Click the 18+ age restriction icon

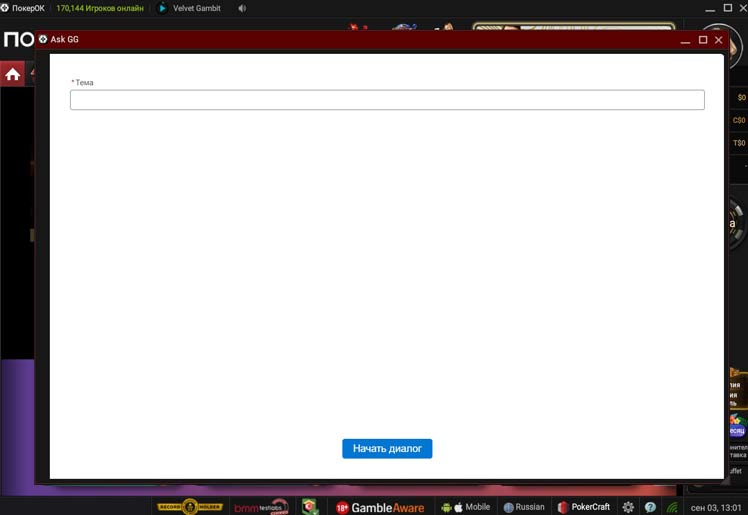coord(342,507)
